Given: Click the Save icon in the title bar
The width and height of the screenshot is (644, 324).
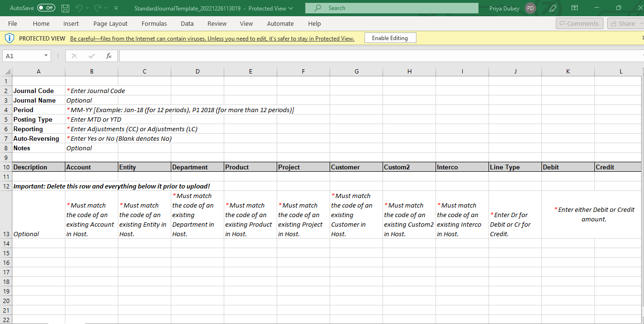Looking at the screenshot, I should [66, 8].
